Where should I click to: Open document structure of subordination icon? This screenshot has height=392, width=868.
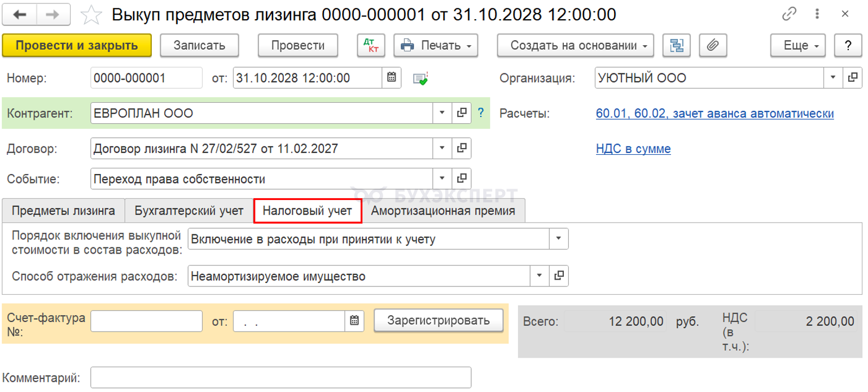[677, 46]
